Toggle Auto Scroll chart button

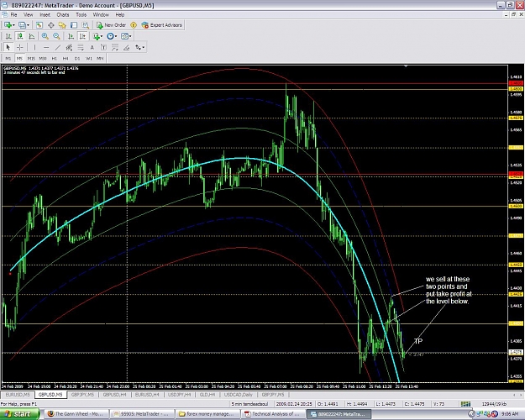pyautogui.click(x=71, y=36)
